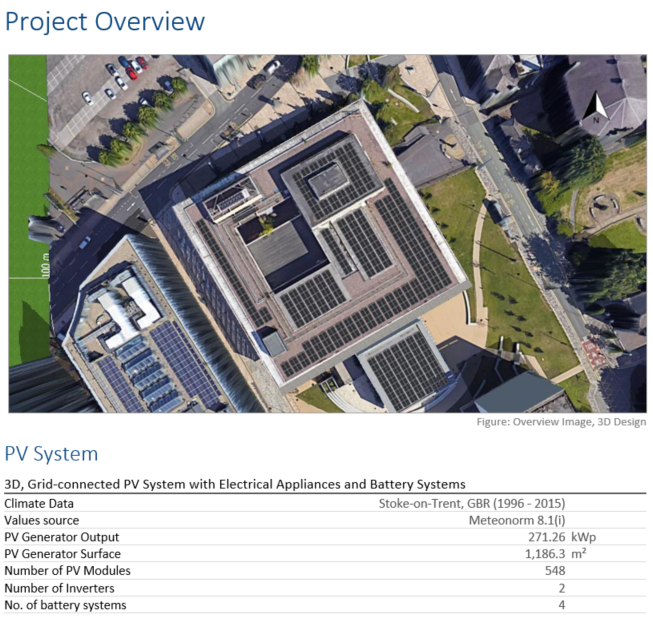Viewport: 653px width, 618px height.
Task: Click '3D, Grid-connected PV System' table title
Action: [x=235, y=484]
